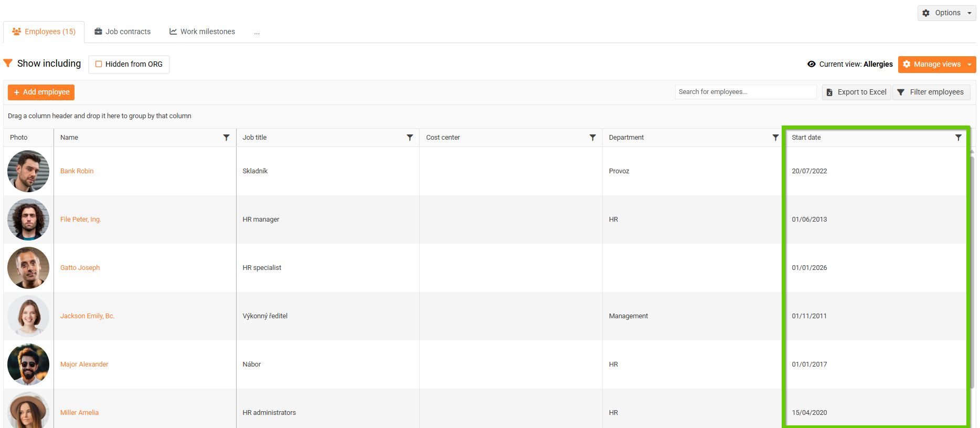Click the orange Show including filter icon
This screenshot has height=428, width=980.
point(8,63)
